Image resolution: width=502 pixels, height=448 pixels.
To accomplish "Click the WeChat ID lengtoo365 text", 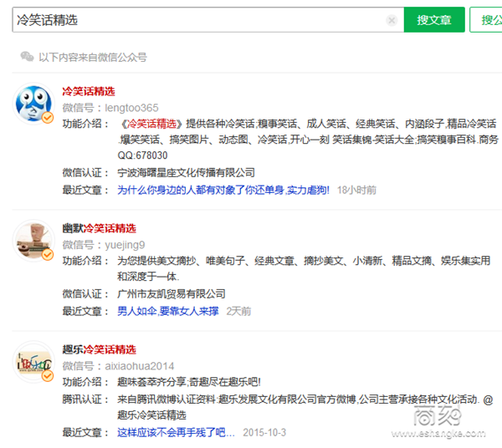I will coord(131,108).
